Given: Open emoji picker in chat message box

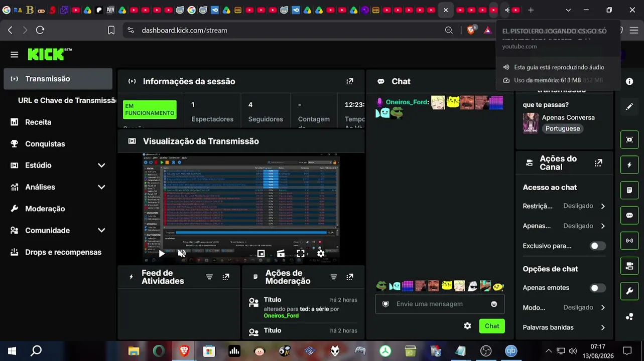Looking at the screenshot, I should tap(494, 304).
